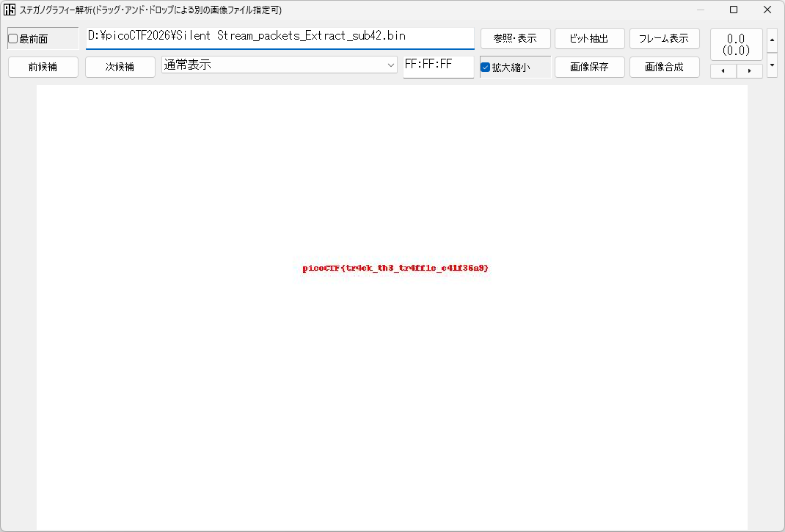Image resolution: width=785 pixels, height=532 pixels.
Task: Click the 画像合成 image combine button
Action: tap(664, 67)
